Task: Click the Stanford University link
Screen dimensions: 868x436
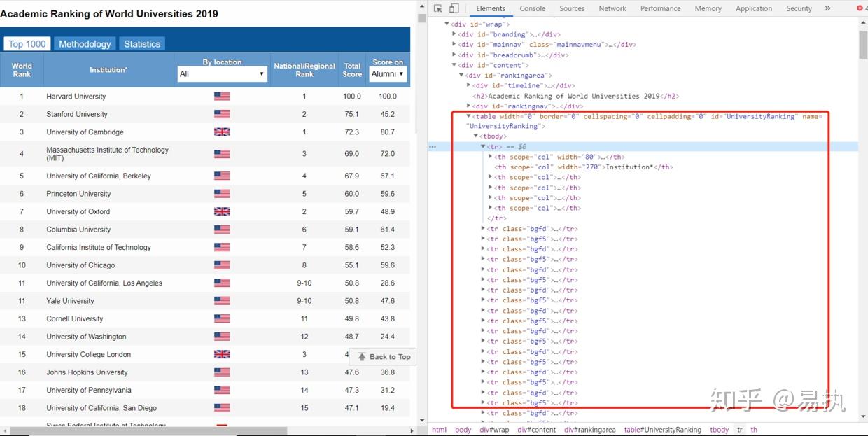Action: coord(77,114)
